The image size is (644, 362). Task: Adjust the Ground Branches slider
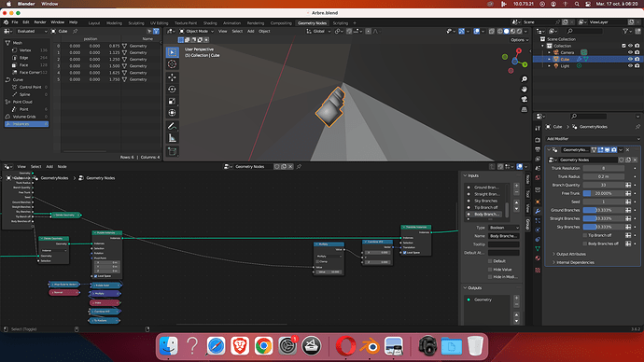pyautogui.click(x=604, y=210)
